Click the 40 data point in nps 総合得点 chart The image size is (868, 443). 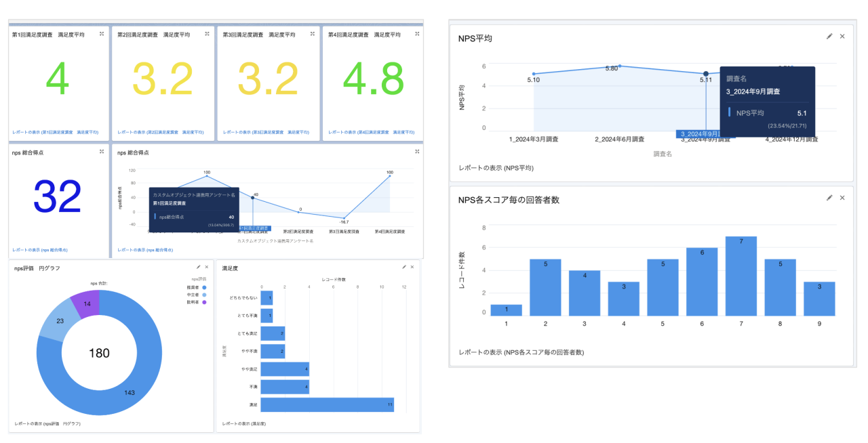point(252,198)
